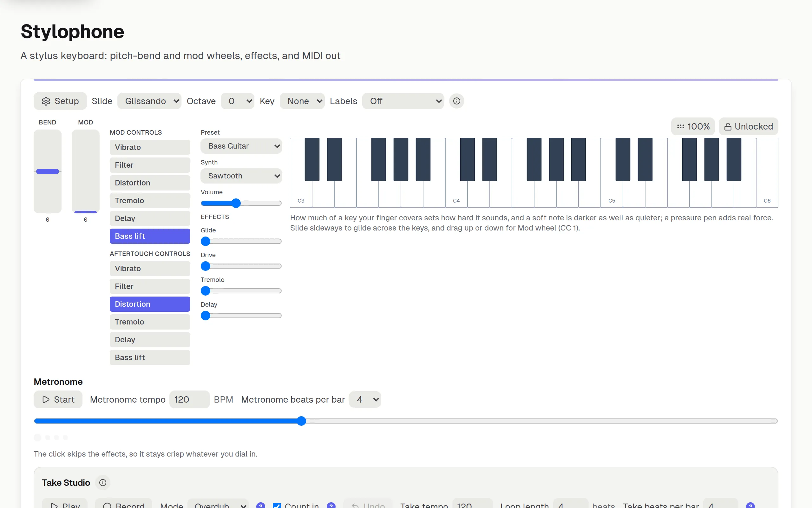Screen dimensions: 812x508
Task: Click the Delay effect slider
Action: click(x=241, y=316)
